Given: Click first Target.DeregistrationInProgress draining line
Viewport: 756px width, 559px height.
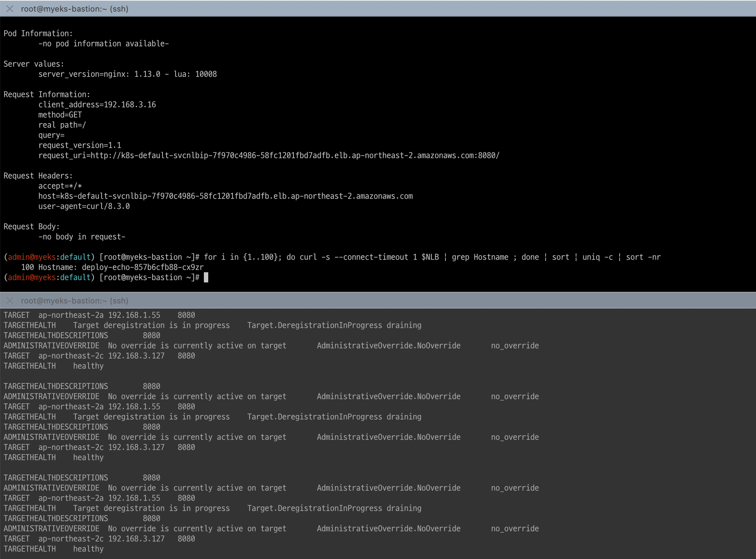Looking at the screenshot, I should [334, 325].
